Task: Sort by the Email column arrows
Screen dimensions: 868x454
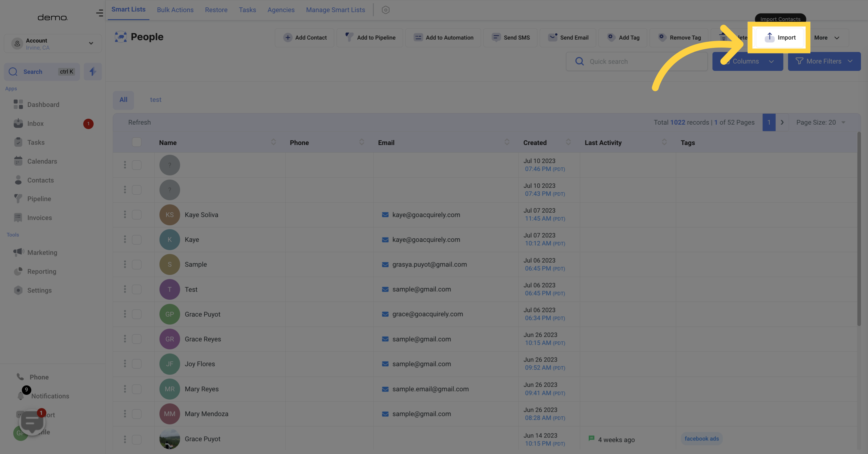Action: (x=507, y=142)
